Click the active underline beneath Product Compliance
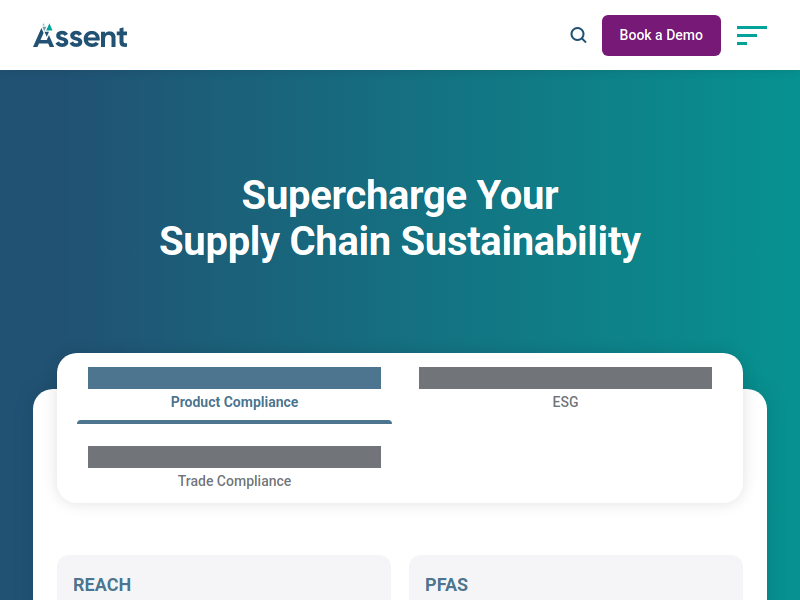The width and height of the screenshot is (800, 600). coord(234,422)
